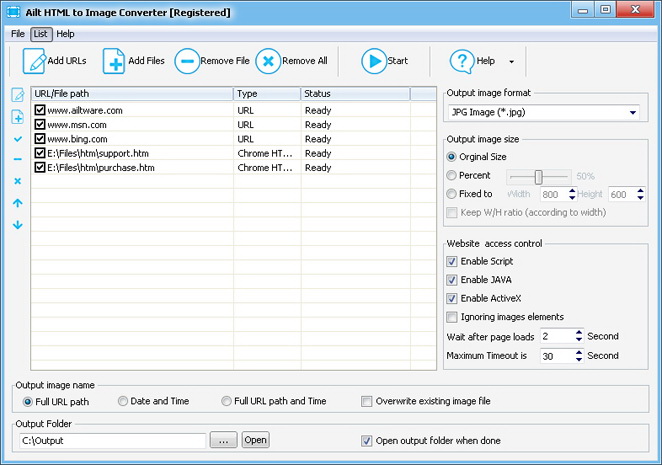This screenshot has height=465, width=662.
Task: Click the sidebar move up arrow icon
Action: pos(18,203)
